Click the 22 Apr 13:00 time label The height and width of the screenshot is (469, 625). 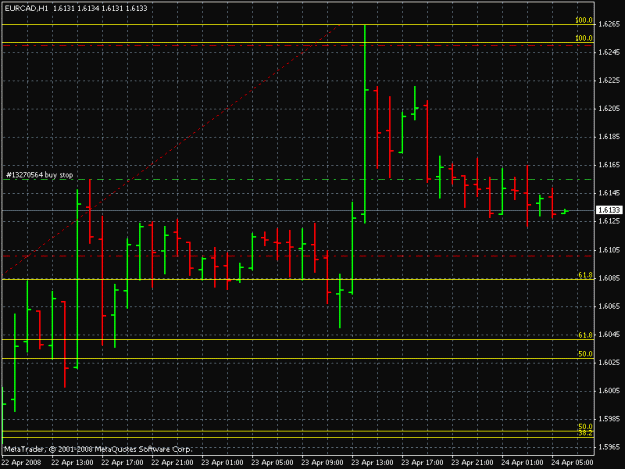[73, 463]
